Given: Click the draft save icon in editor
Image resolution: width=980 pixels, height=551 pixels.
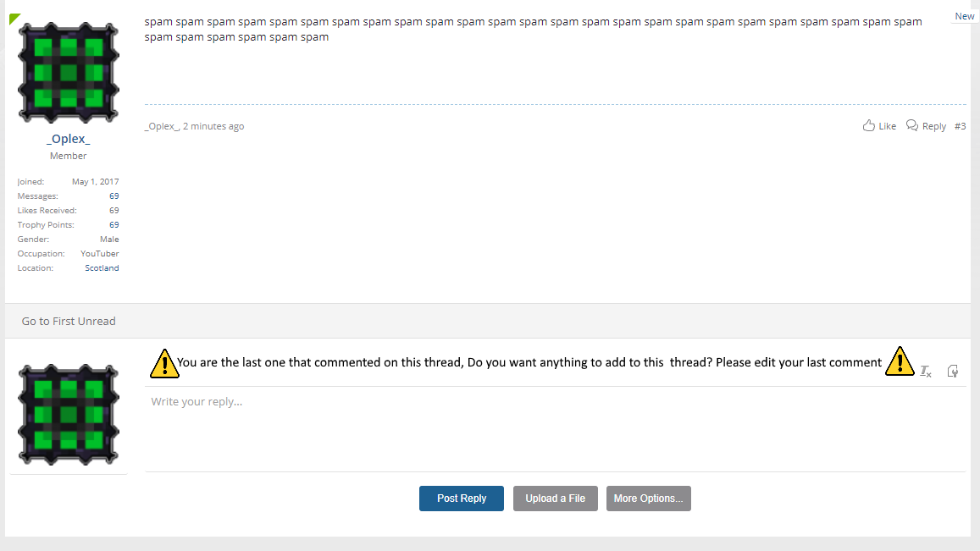Looking at the screenshot, I should tap(953, 371).
